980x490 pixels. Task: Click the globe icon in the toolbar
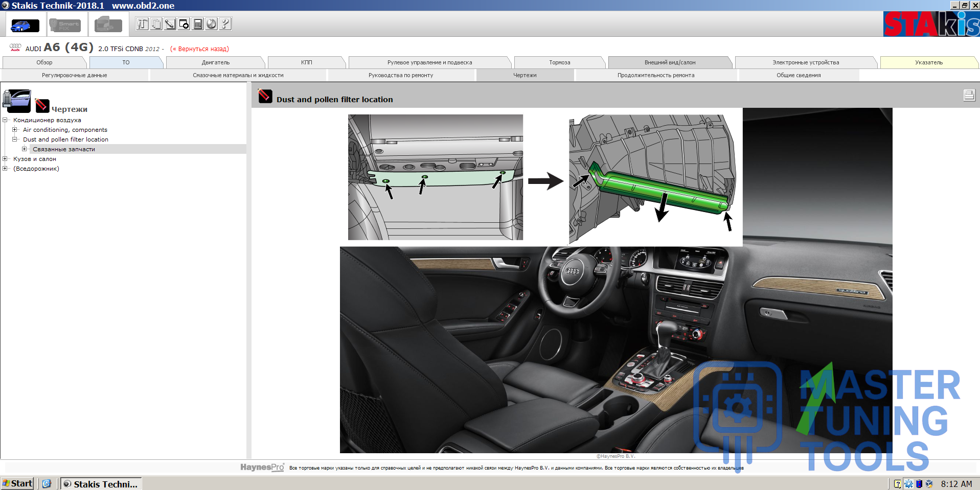(211, 24)
